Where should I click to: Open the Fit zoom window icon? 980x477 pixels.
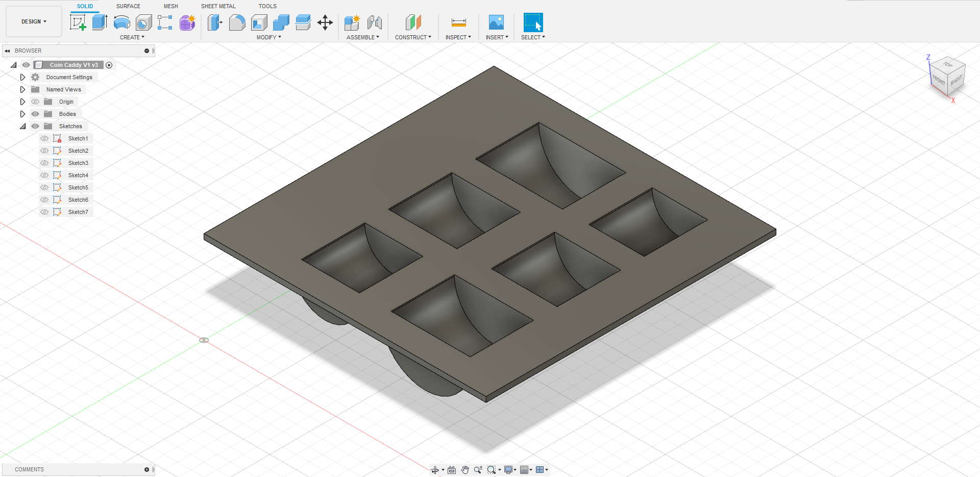491,470
